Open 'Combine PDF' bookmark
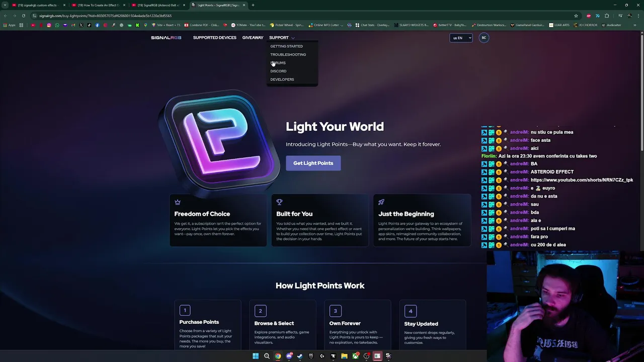The image size is (644, 362). tap(201, 25)
